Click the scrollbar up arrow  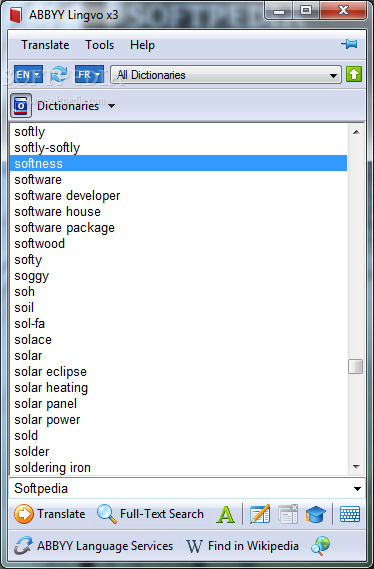pyautogui.click(x=356, y=132)
